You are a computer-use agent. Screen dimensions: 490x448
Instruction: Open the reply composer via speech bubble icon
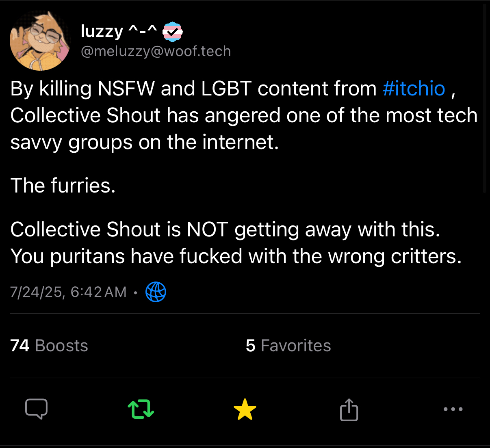[37, 409]
